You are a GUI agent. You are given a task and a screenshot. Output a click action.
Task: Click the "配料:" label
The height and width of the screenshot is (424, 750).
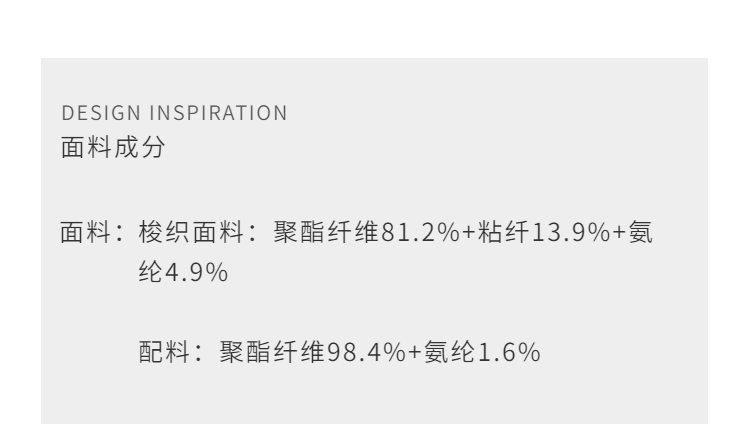click(167, 355)
